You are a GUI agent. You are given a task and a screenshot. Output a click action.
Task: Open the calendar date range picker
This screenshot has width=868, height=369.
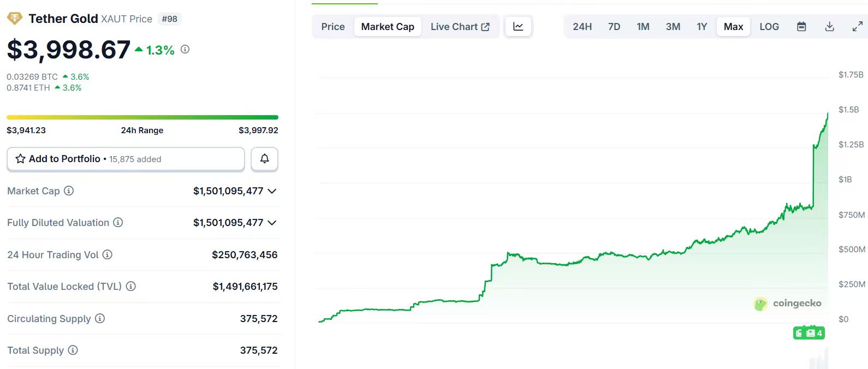click(x=801, y=27)
